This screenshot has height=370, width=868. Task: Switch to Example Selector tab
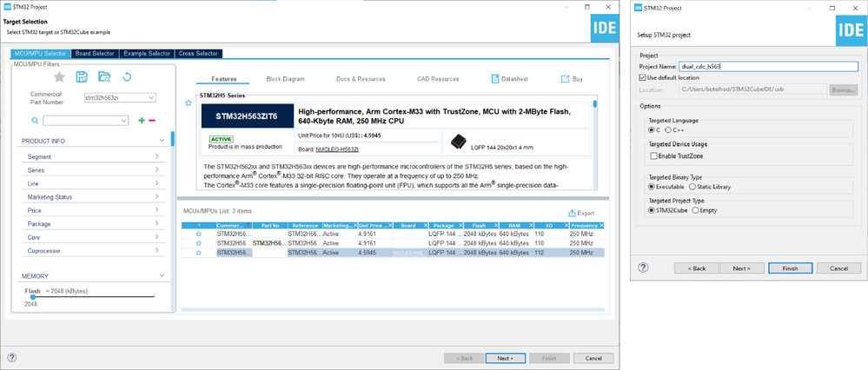point(147,54)
